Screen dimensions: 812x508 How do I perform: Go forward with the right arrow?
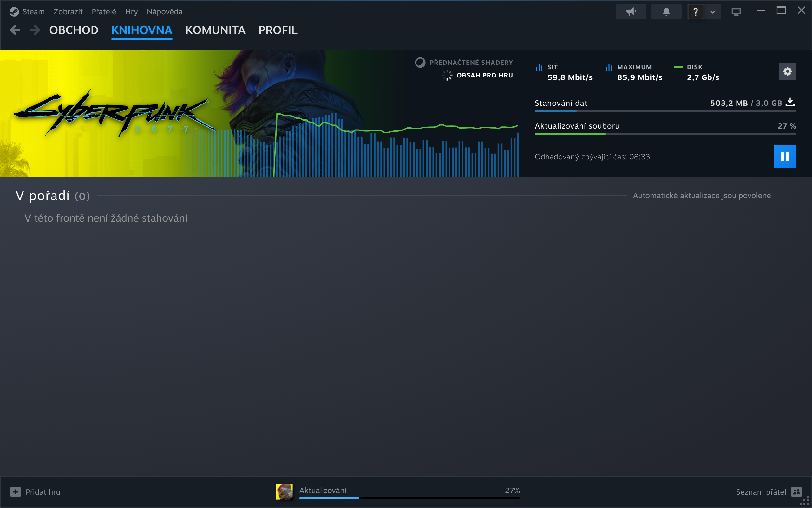pos(35,30)
